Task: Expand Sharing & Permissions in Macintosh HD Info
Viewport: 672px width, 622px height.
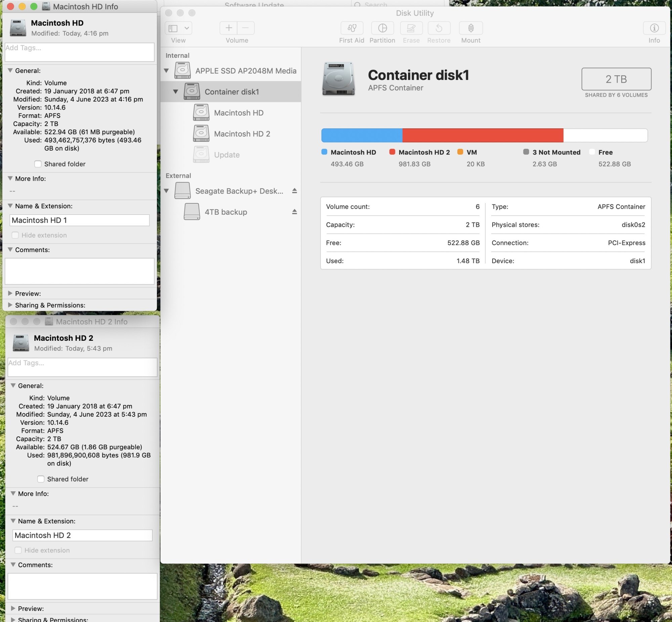Action: tap(10, 305)
